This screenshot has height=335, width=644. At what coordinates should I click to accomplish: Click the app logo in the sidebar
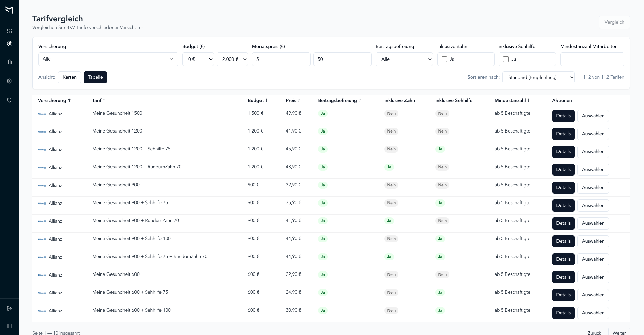[9, 10]
